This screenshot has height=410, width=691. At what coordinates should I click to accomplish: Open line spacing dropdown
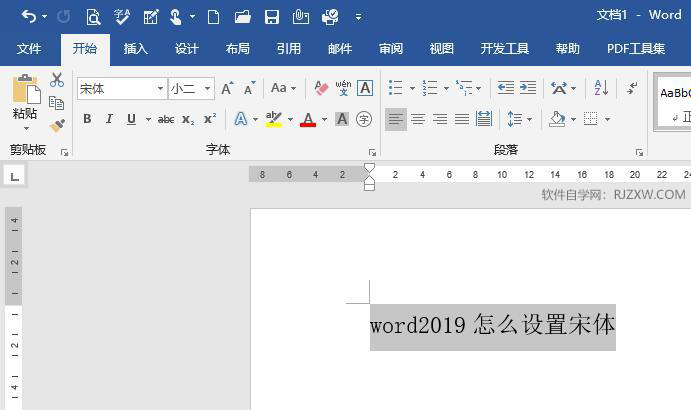pos(520,119)
